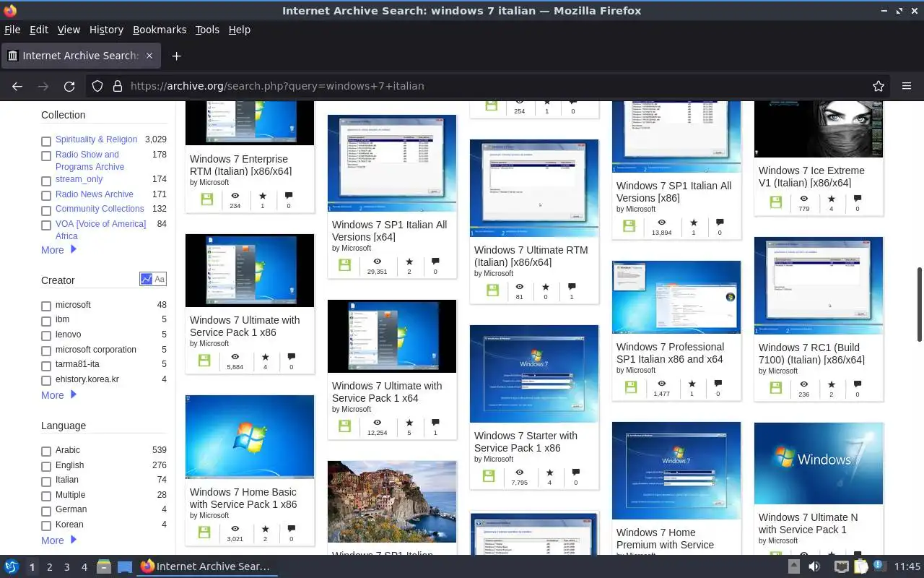Enable the Community Collections filter checkbox

point(46,210)
